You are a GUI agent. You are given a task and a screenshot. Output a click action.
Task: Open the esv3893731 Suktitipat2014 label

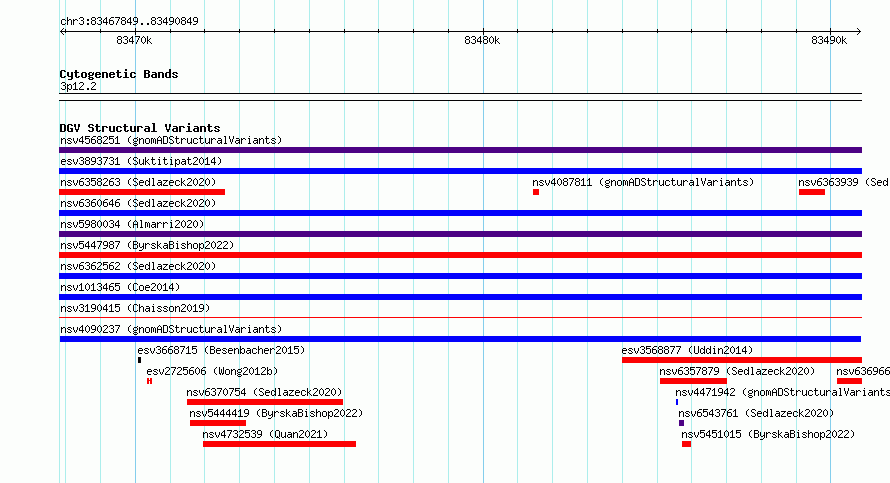coord(141,161)
